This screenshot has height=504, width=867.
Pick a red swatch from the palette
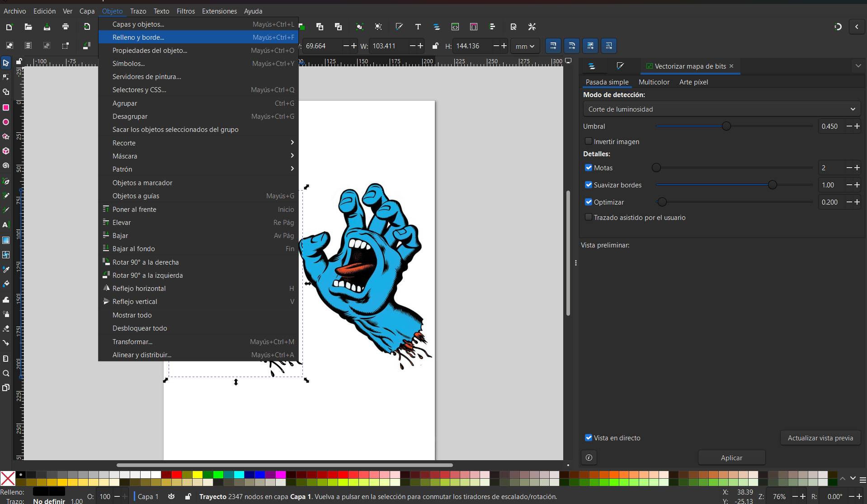click(x=176, y=475)
